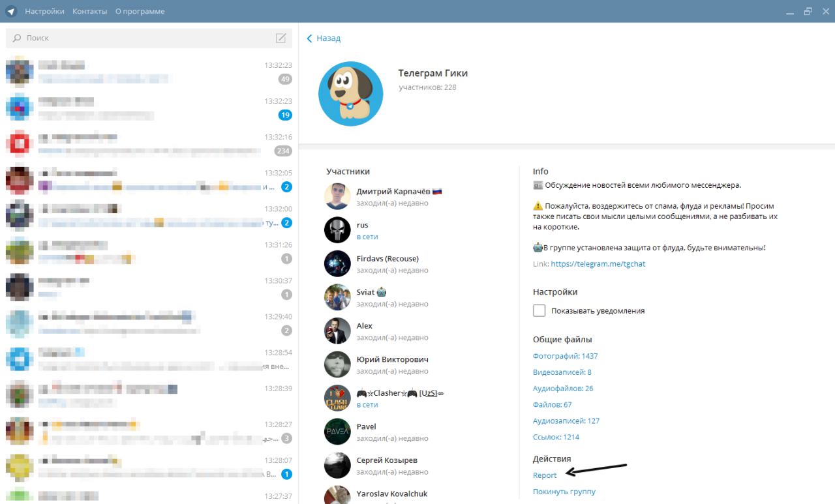The width and height of the screenshot is (835, 504).
Task: Open shared Ссылок: 1214
Action: 556,437
